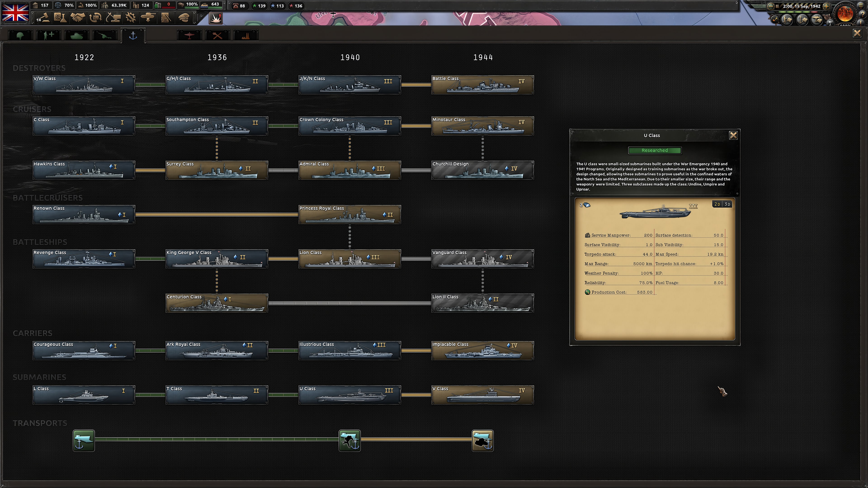Open the Trade arrows icon

(95, 18)
